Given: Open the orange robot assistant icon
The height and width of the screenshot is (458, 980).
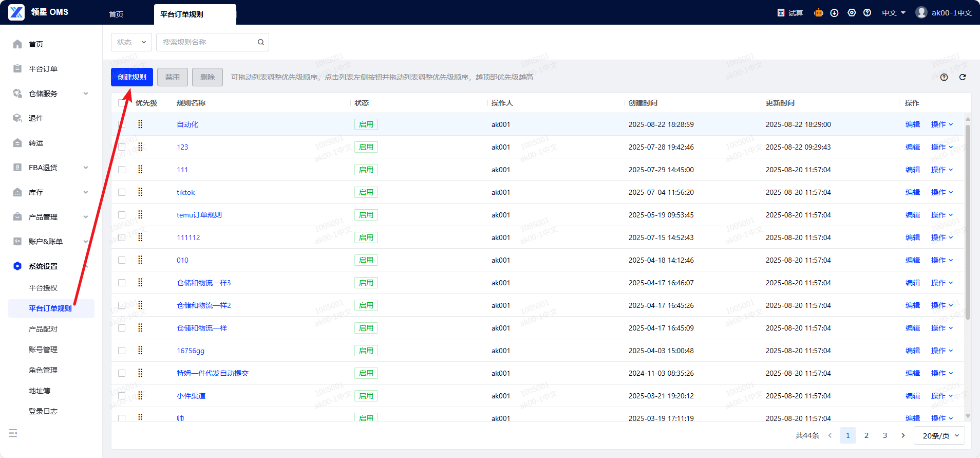Looking at the screenshot, I should 819,13.
